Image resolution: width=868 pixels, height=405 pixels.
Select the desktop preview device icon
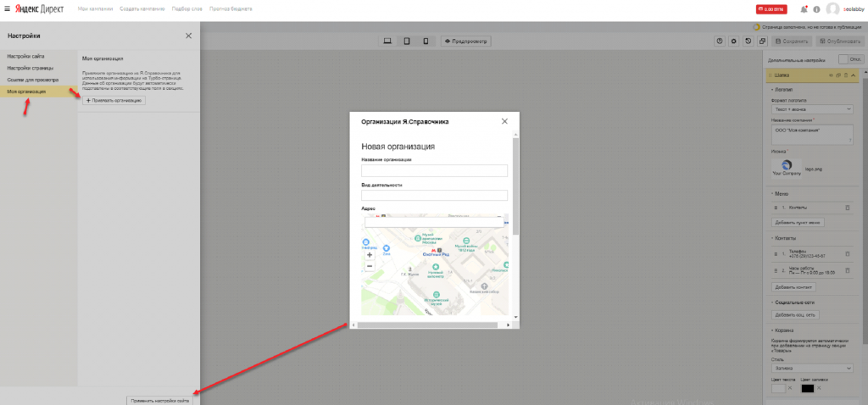click(x=387, y=41)
